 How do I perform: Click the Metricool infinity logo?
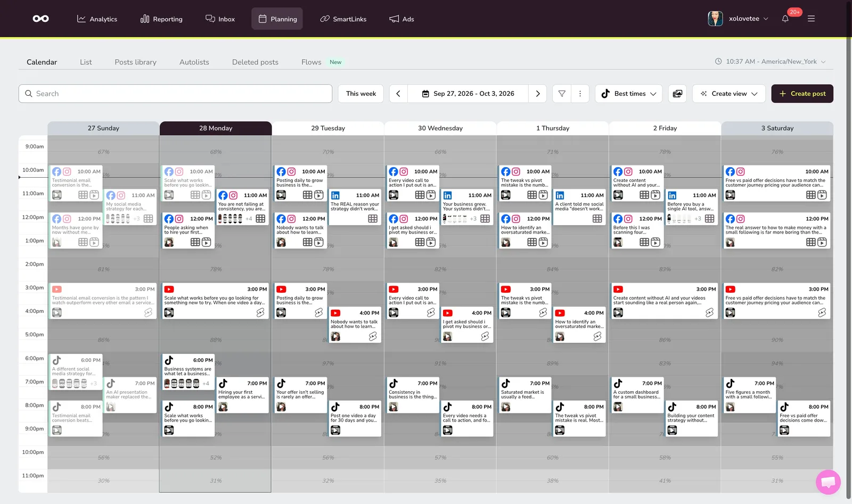(40, 19)
